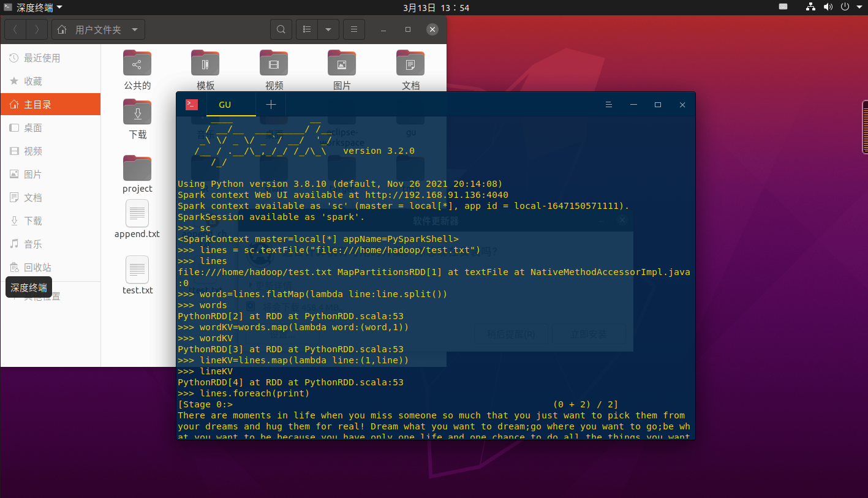Viewport: 868px width, 498px height.
Task: Open 文档 in the sidebar
Action: tap(50, 198)
